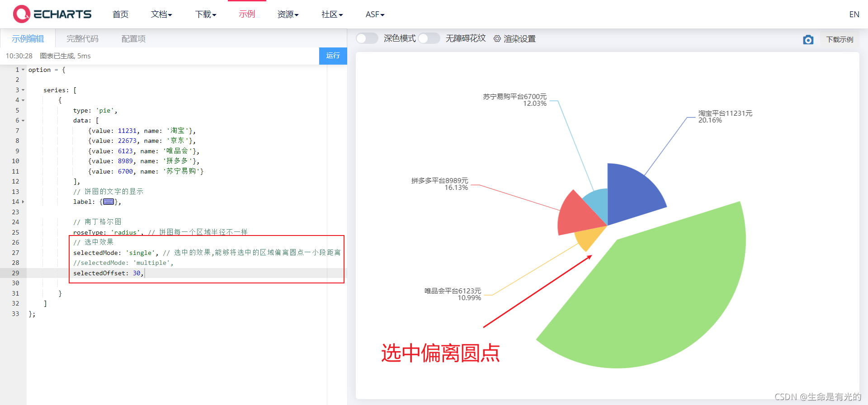
Task: Open the 文档 dropdown menu
Action: (161, 14)
